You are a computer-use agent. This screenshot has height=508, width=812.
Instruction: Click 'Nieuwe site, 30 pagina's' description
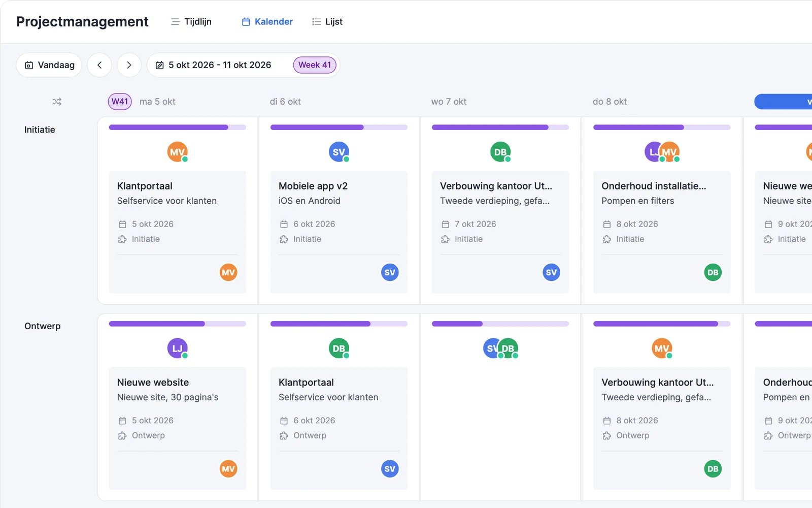click(x=167, y=397)
